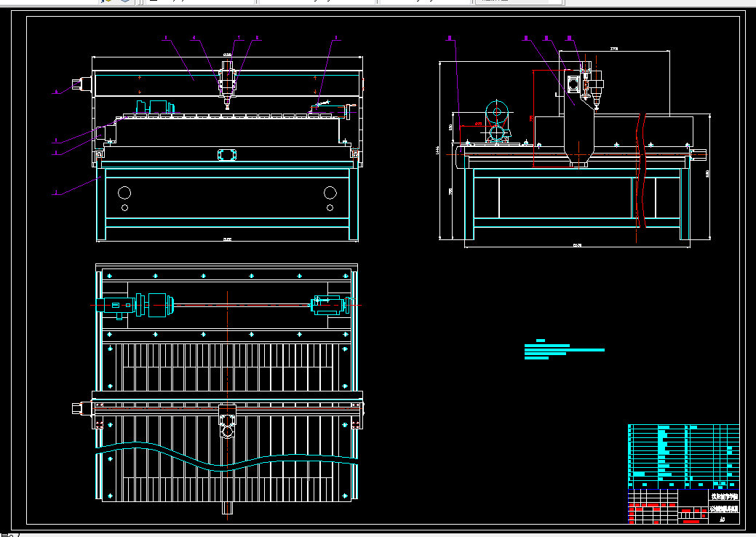756x537 pixels.
Task: Click the belt pulley circle in the side view
Action: 497,112
